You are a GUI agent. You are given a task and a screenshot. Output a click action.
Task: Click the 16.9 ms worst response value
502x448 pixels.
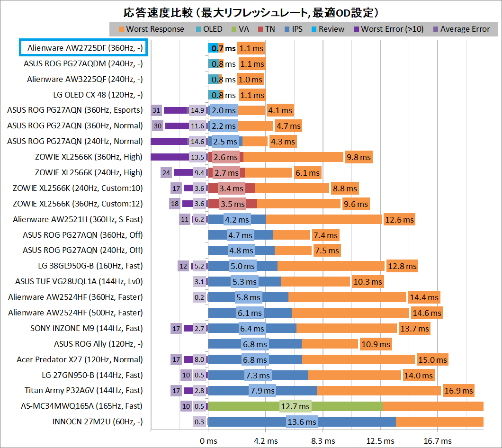458,391
